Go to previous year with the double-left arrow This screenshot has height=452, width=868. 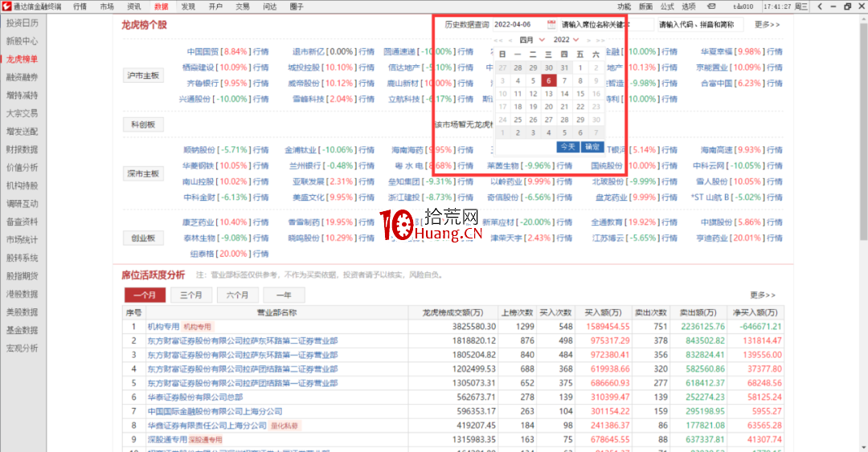[x=498, y=40]
